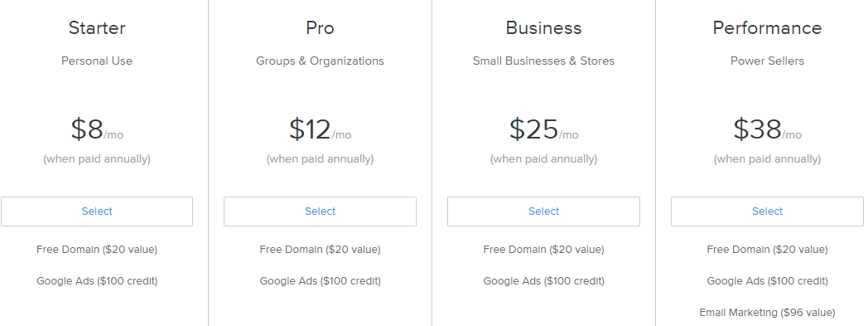This screenshot has width=868, height=326.
Task: Click Groups & Organizations subtitle
Action: (x=320, y=61)
